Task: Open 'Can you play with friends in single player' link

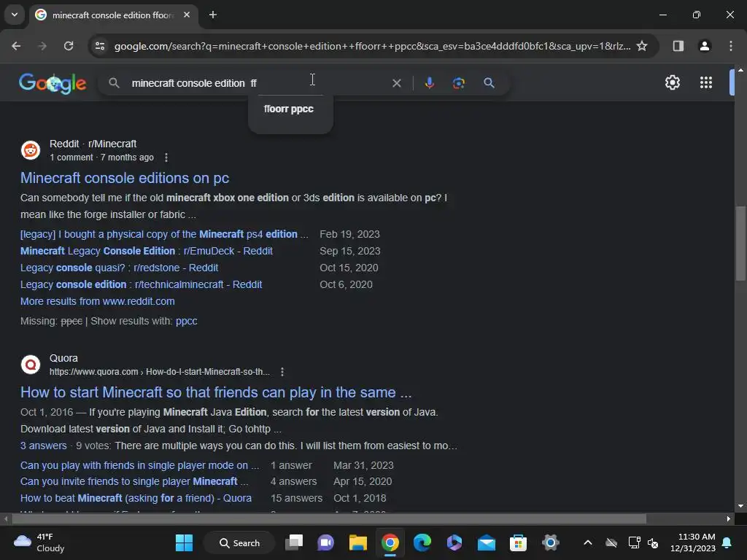Action: click(x=139, y=465)
